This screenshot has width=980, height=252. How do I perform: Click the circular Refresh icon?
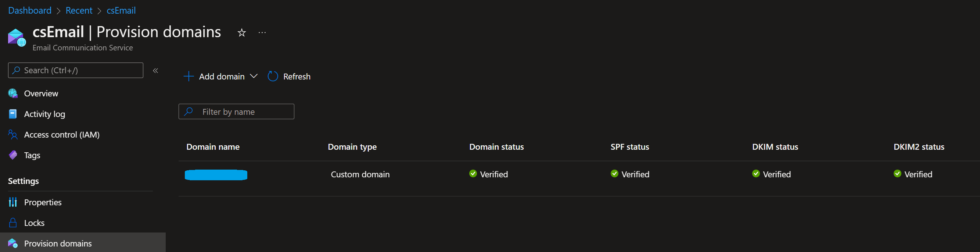tap(273, 77)
